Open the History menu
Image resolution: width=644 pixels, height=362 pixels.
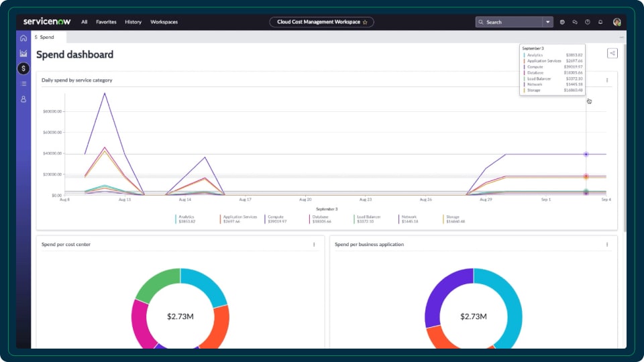click(x=133, y=22)
